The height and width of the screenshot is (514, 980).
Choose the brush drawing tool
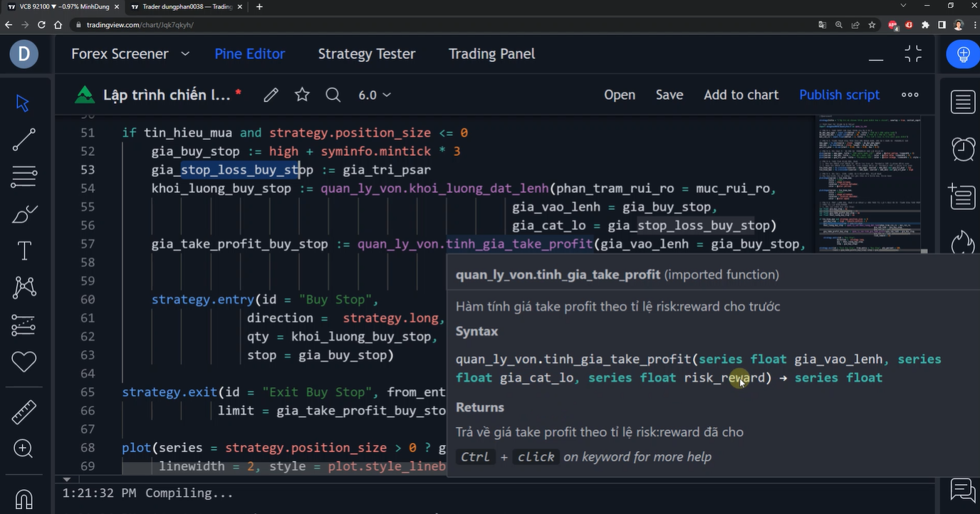24,214
